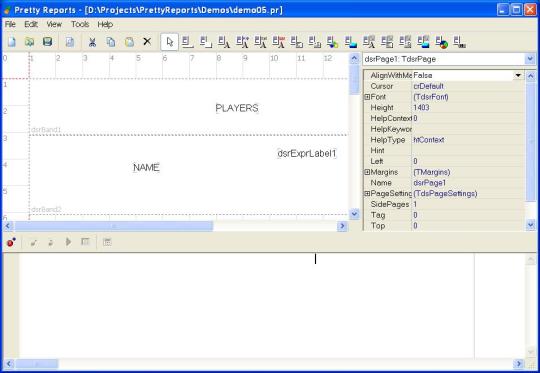540x373 pixels.
Task: Click the (TdsPageSettings) value
Action: [468, 194]
